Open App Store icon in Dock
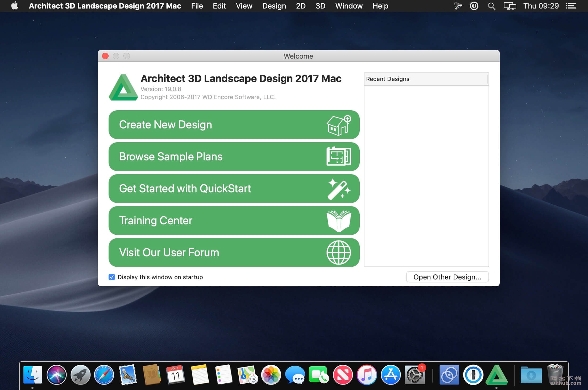This screenshot has height=390, width=588. [x=391, y=375]
